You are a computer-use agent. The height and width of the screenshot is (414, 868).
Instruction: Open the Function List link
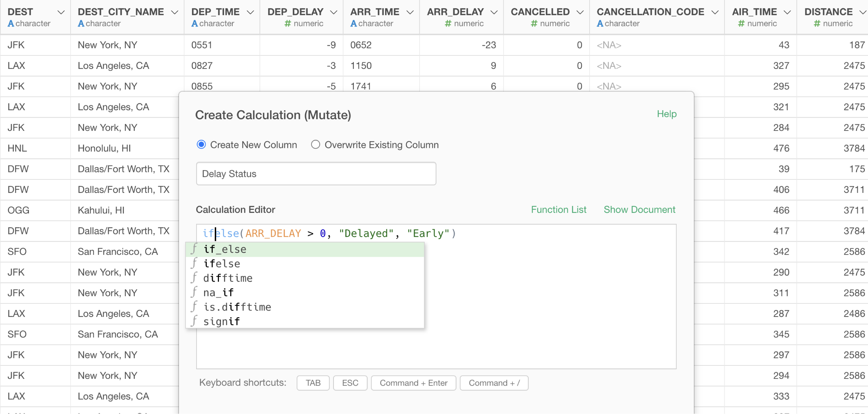(559, 210)
